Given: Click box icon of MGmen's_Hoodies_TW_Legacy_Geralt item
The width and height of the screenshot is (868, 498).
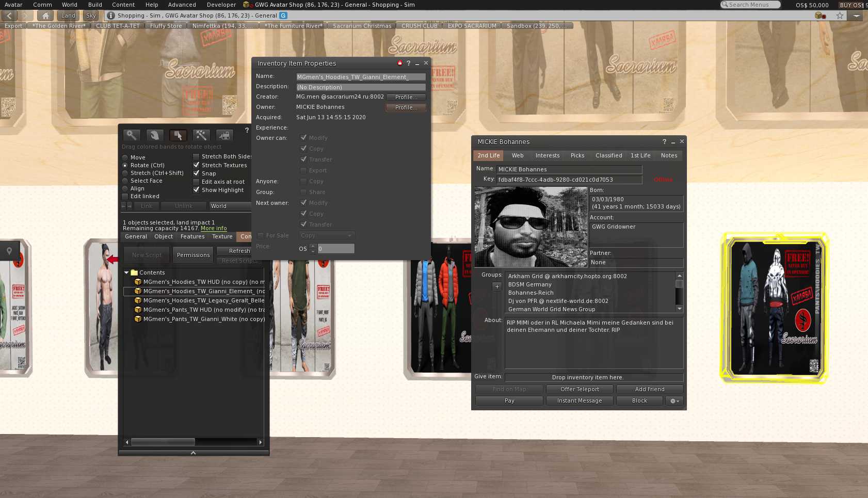Looking at the screenshot, I should (138, 300).
